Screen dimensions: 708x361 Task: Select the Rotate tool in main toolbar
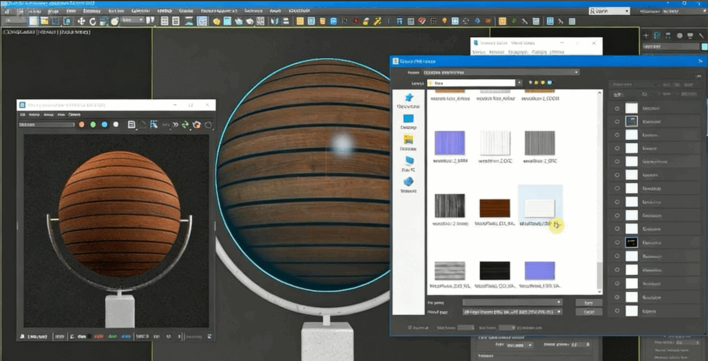point(93,21)
